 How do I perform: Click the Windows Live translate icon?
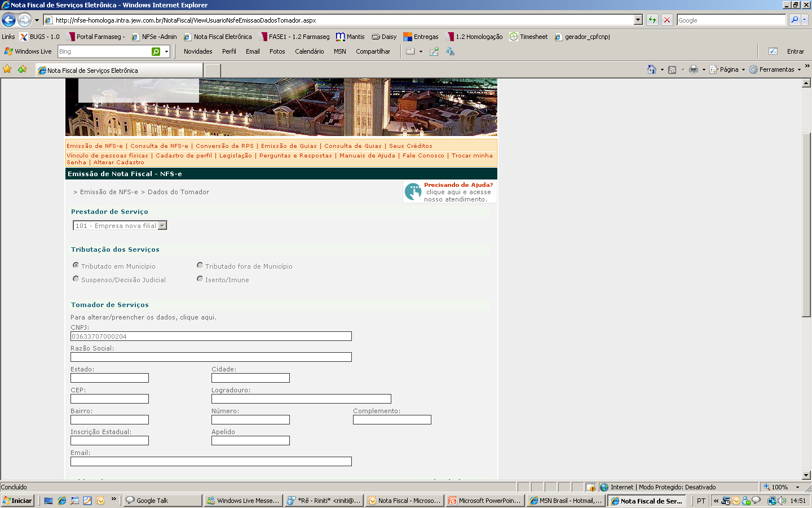[x=450, y=51]
